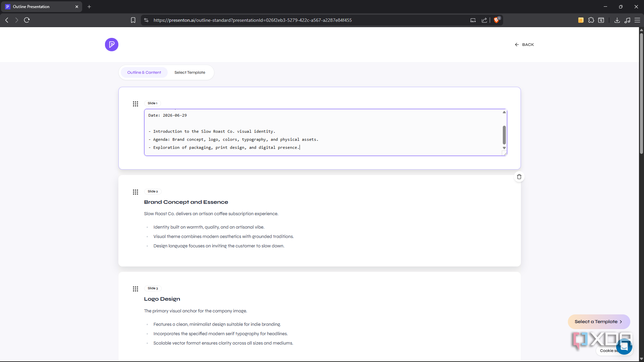Open a new browser tab
This screenshot has width=644, height=362.
[x=89, y=7]
